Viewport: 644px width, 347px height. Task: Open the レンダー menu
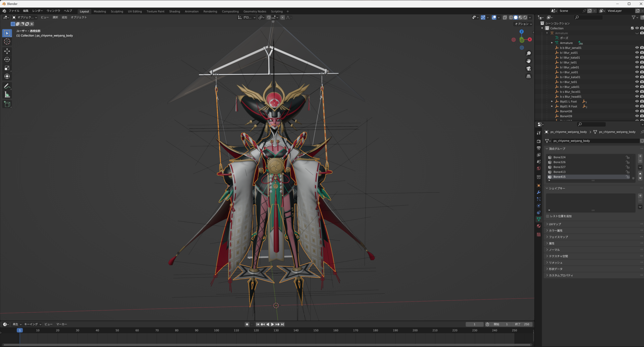(x=38, y=11)
